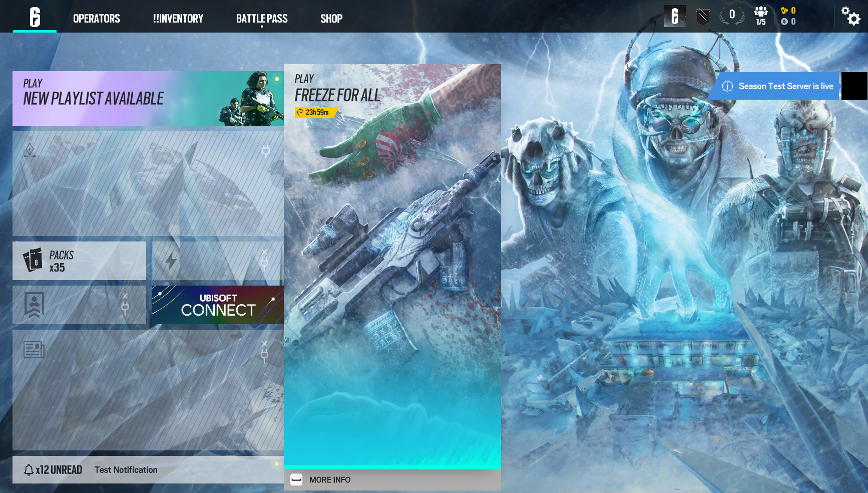Click the renown coin icon
This screenshot has height=493, width=868.
click(784, 22)
